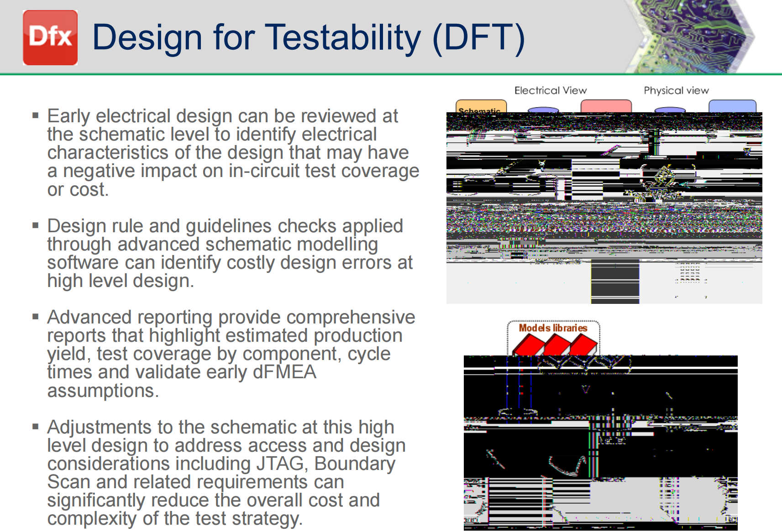This screenshot has width=782, height=532.
Task: Click the Design for Testability (DFT) title
Action: (309, 37)
